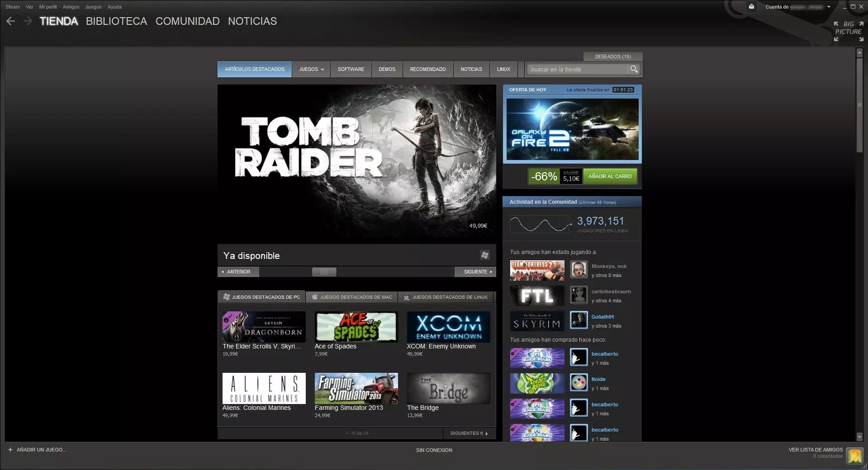Switch to the BIBLIOTECA section
Screen dimensions: 868x470
[117, 21]
